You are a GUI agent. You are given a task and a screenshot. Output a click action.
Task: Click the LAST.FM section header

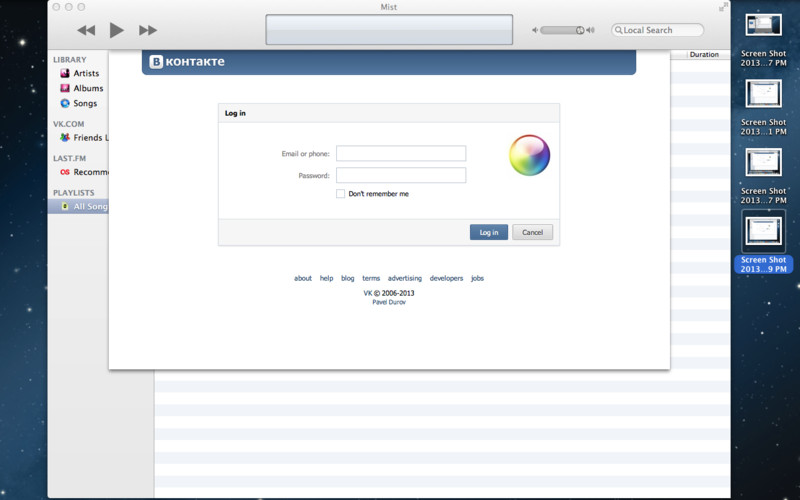pyautogui.click(x=69, y=158)
